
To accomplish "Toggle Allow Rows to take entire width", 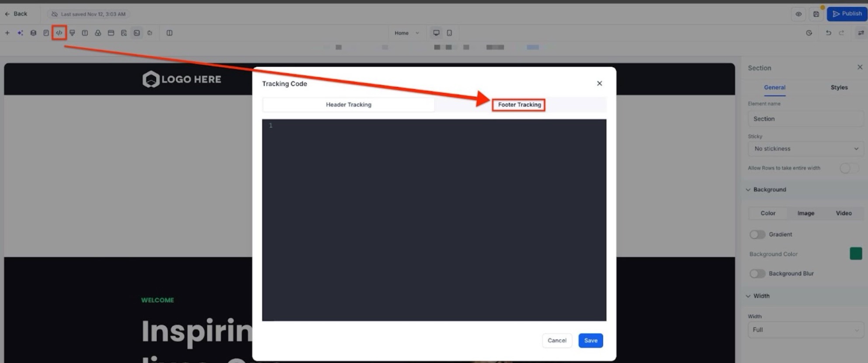I will click(849, 168).
